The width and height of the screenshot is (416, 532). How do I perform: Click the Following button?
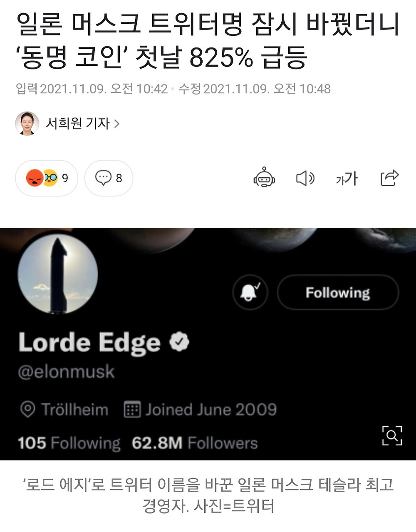(x=338, y=293)
